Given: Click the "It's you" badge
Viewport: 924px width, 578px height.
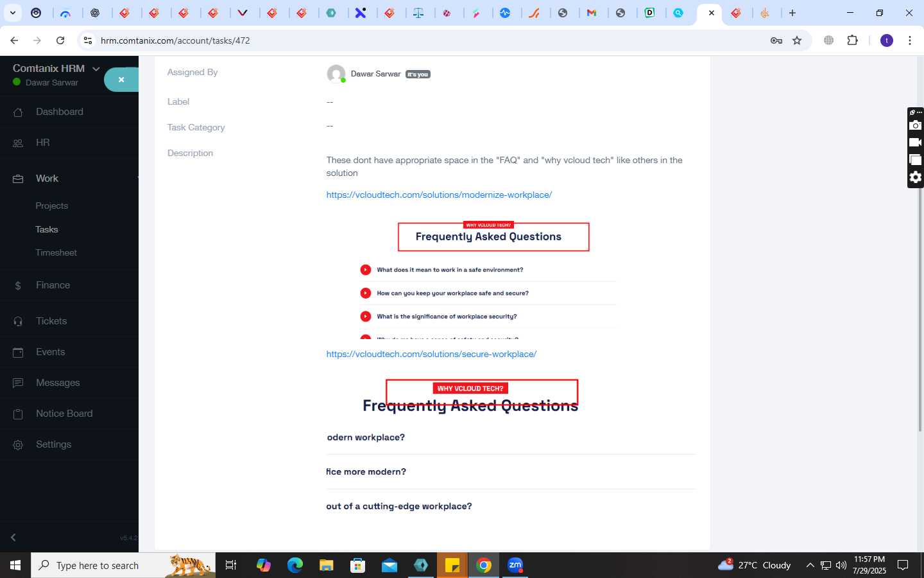Looking at the screenshot, I should [418, 74].
